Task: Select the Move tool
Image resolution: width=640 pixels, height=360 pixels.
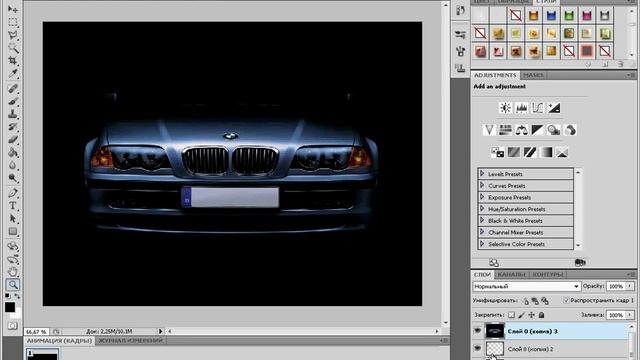Action: click(13, 8)
